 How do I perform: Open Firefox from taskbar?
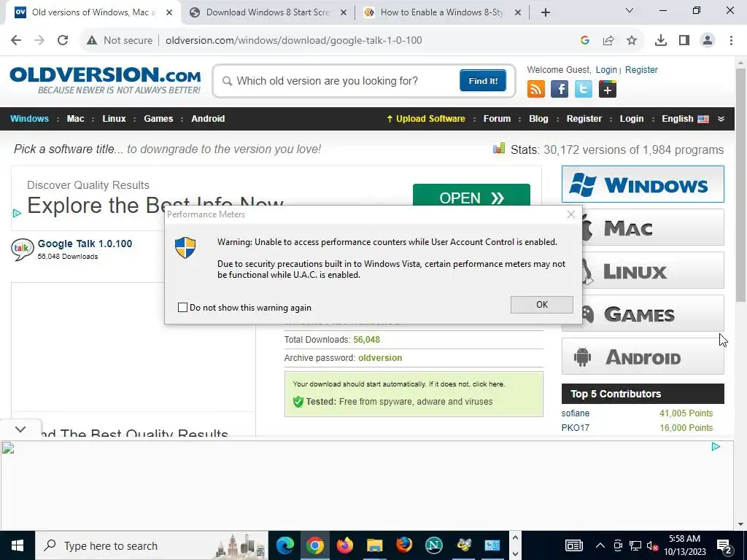point(345,545)
